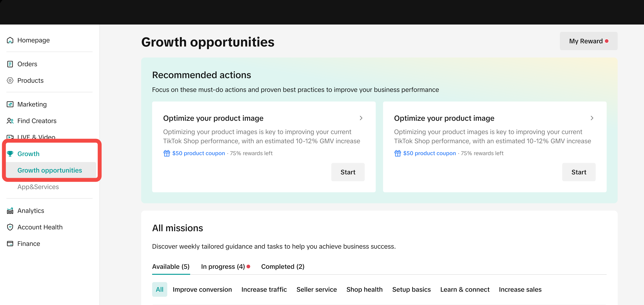Viewport: 644px width, 305px height.
Task: Click the Analytics bar chart icon
Action: click(x=10, y=211)
